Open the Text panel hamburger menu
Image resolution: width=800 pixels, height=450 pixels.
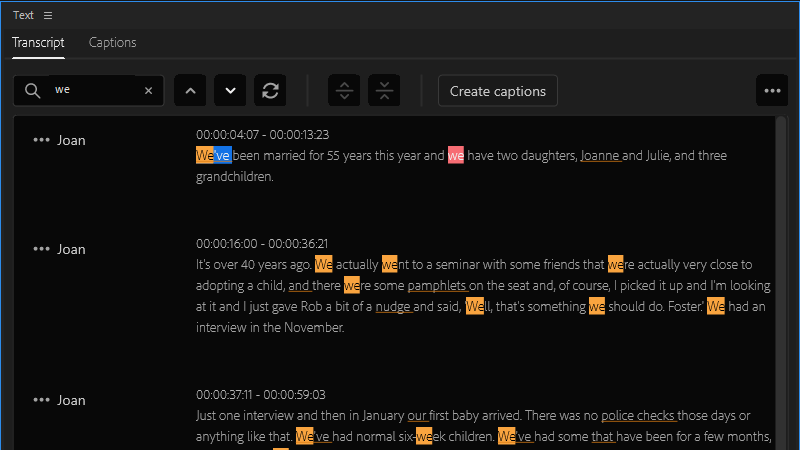point(48,16)
